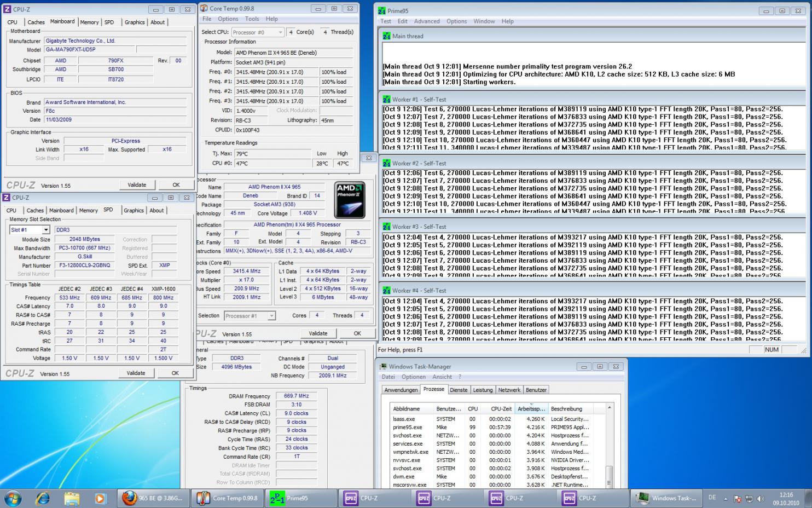Click OK in the CPU-Z SPD window
Viewport: 812px width, 508px height.
175,373
